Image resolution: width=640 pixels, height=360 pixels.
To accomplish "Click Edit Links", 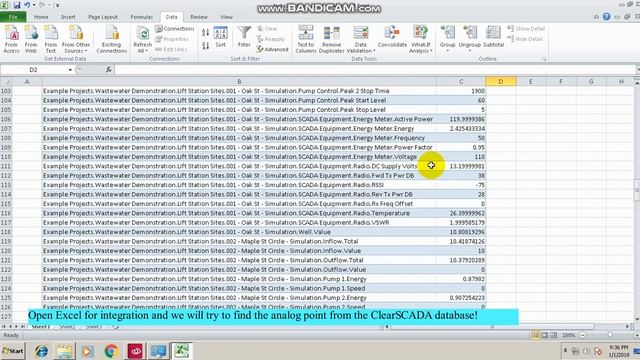I will pos(171,49).
